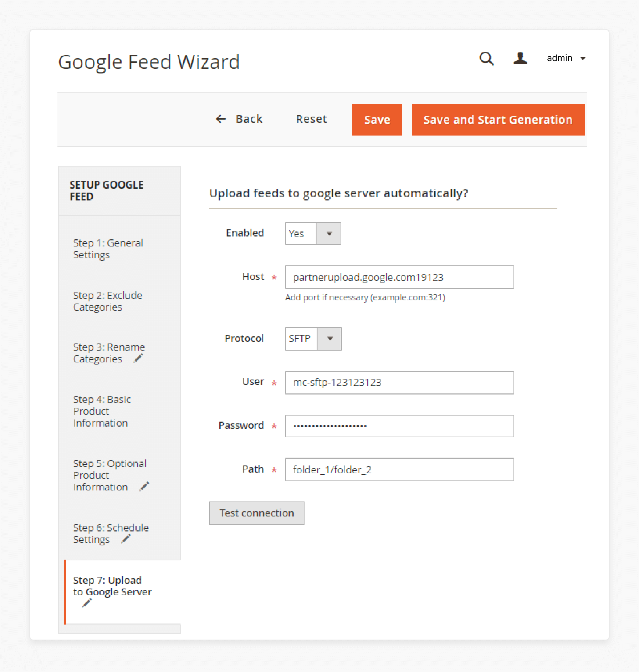The height and width of the screenshot is (672, 639).
Task: Click pencil icon beside Rename Categories
Action: (x=138, y=358)
